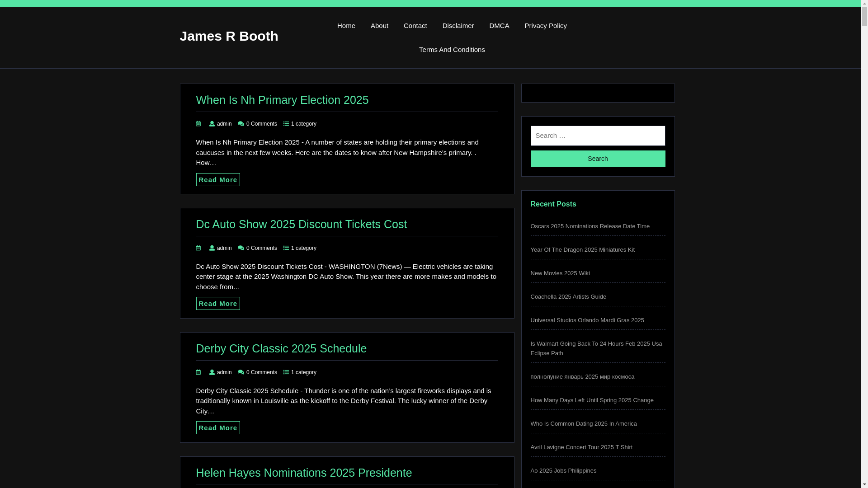The width and height of the screenshot is (868, 488).
Task: Open Helen Hayes Nominations 2025 Presidente post
Action: [x=304, y=473]
